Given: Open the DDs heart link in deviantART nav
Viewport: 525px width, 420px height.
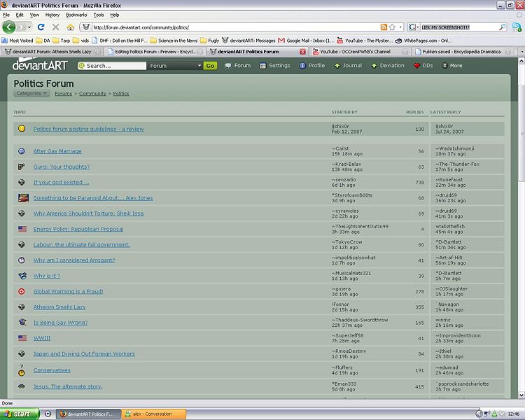Looking at the screenshot, I should tap(423, 66).
